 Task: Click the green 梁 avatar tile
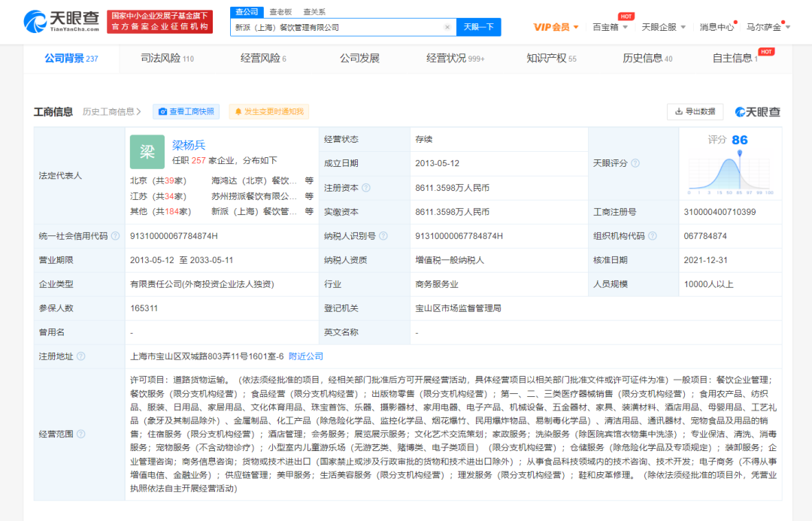pos(147,152)
